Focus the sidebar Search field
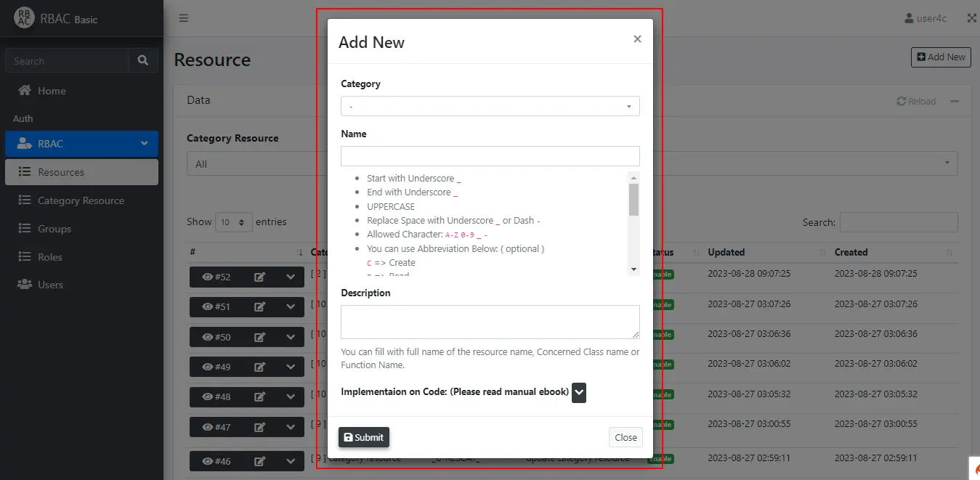This screenshot has height=480, width=980. pyautogui.click(x=67, y=60)
